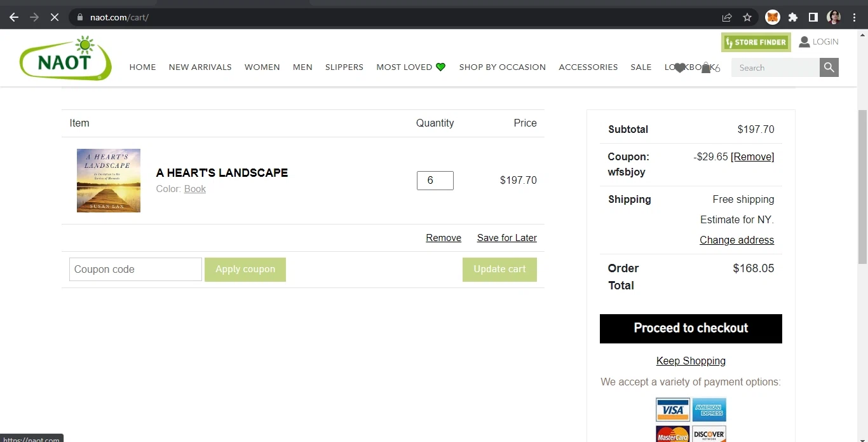
Task: Click the Save for Later link
Action: pos(506,238)
